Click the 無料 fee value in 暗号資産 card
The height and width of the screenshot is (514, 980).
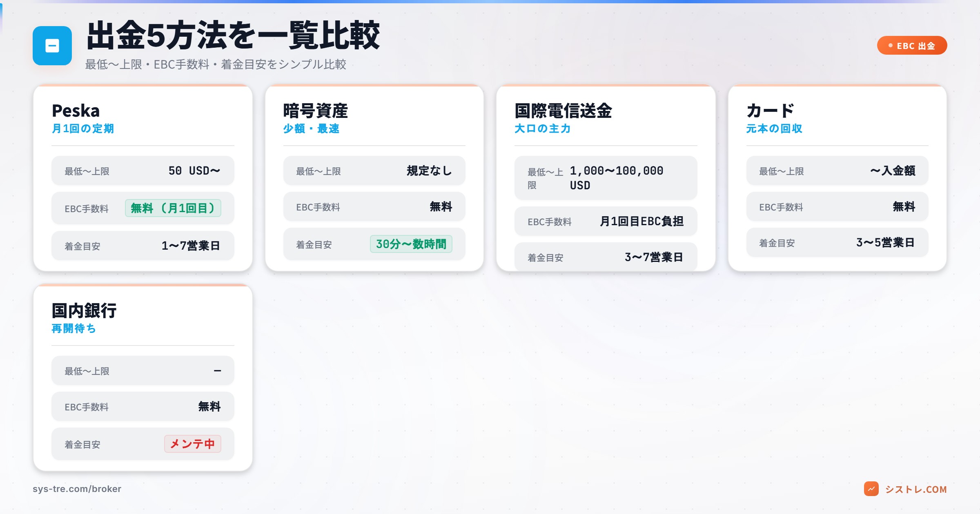pyautogui.click(x=441, y=206)
